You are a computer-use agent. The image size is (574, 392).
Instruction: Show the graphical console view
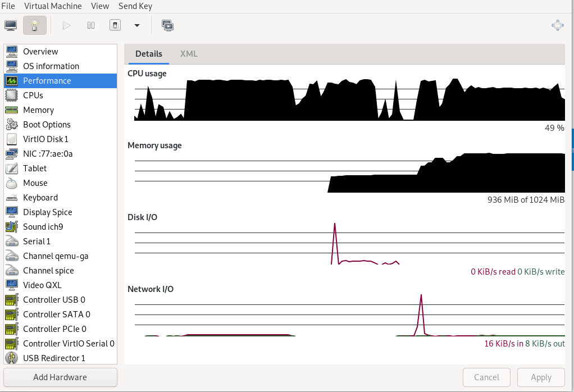(11, 25)
